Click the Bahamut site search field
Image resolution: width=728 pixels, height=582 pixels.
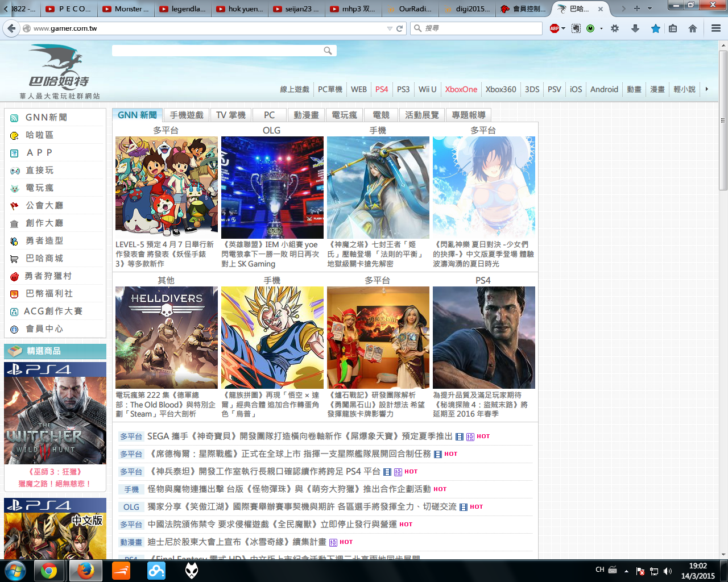217,51
